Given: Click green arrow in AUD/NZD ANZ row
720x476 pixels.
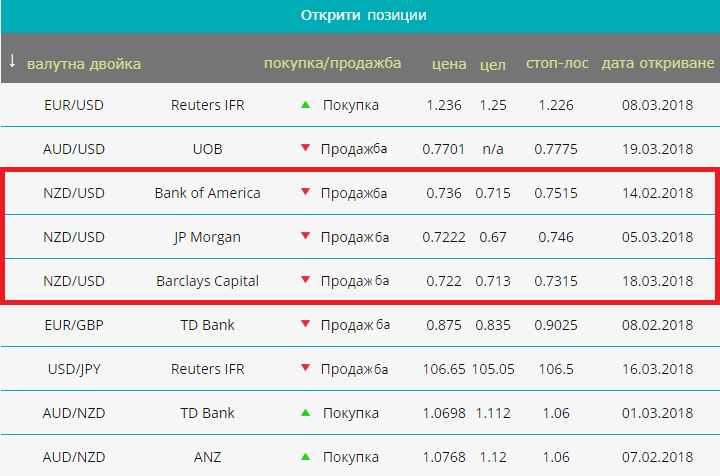Looking at the screenshot, I should (305, 457).
